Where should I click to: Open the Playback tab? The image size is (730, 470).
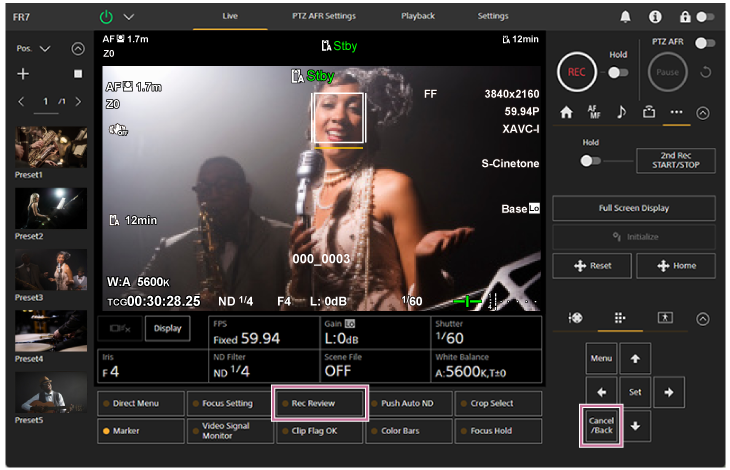coord(418,16)
